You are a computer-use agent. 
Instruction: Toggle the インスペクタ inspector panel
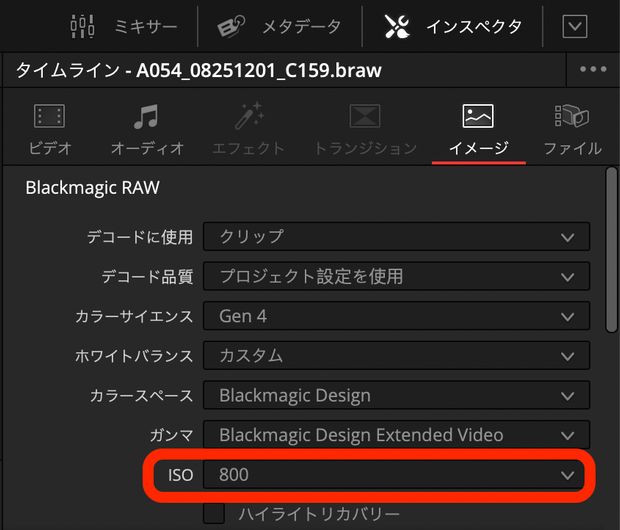tap(453, 26)
